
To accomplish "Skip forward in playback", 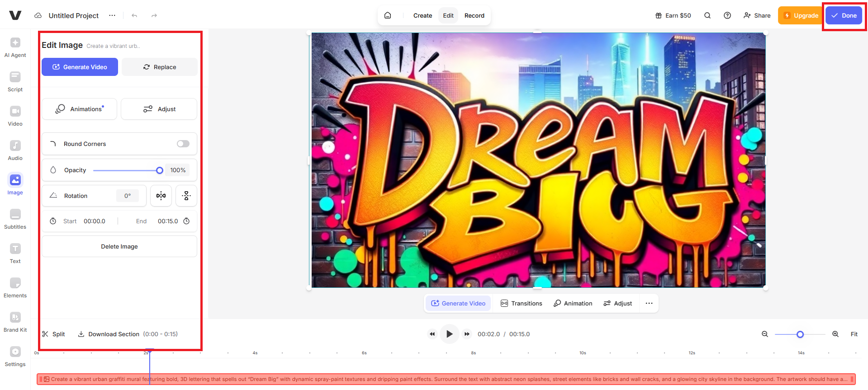I will tap(467, 334).
